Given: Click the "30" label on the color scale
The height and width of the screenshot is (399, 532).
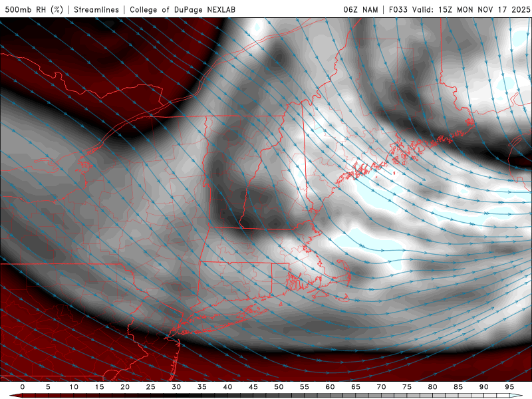Looking at the screenshot, I should tap(176, 387).
